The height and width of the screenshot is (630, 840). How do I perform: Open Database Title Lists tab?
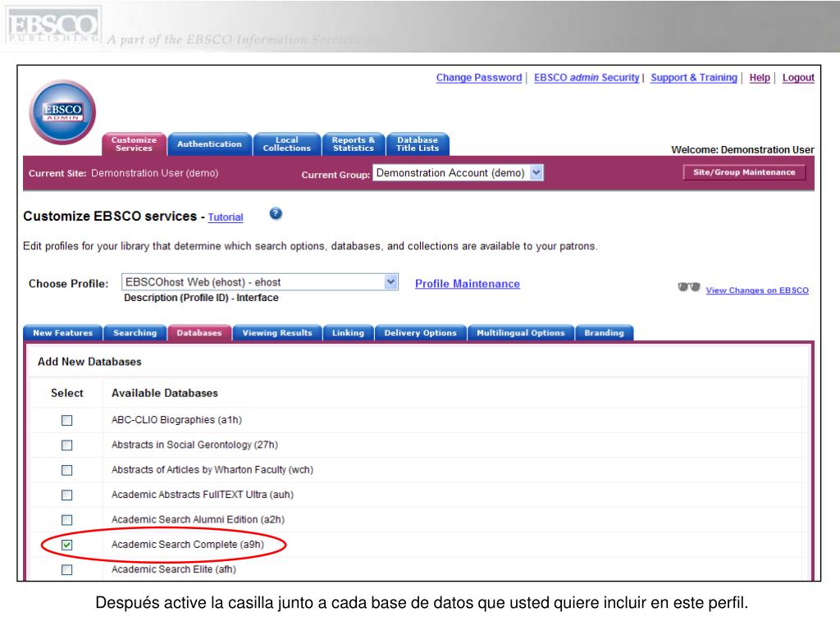(418, 144)
